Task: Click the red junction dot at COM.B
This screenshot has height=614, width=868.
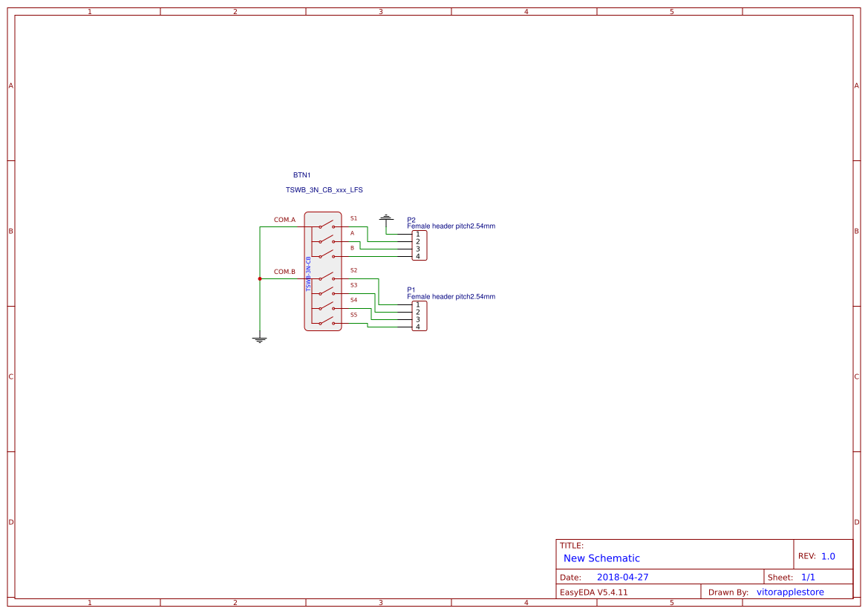Action: (260, 278)
